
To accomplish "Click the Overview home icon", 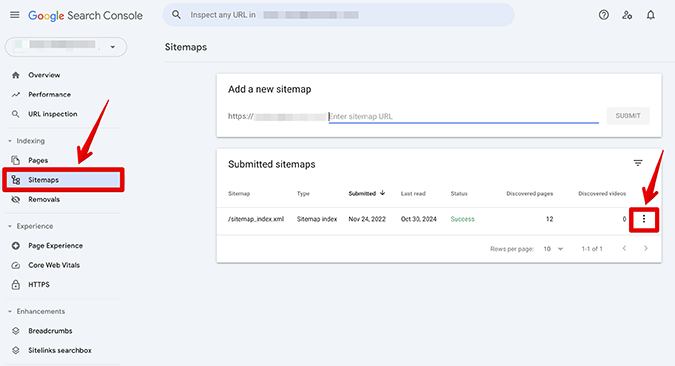I will (x=16, y=75).
